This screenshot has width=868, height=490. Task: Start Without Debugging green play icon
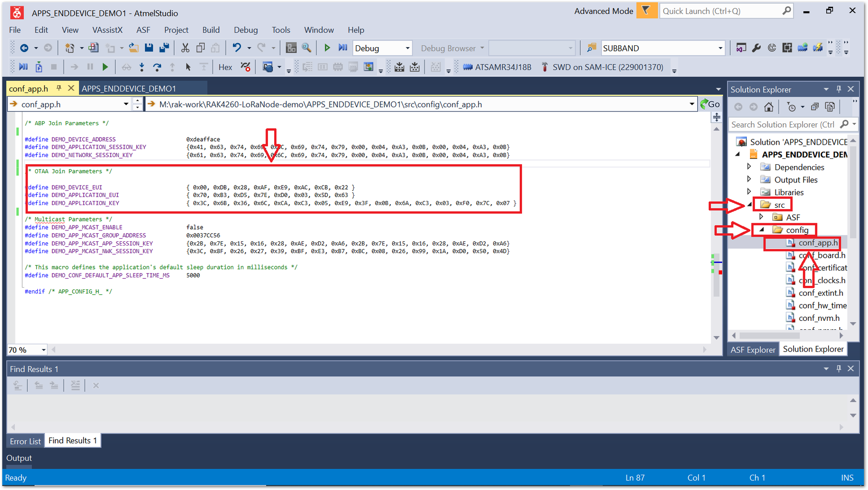(x=327, y=48)
